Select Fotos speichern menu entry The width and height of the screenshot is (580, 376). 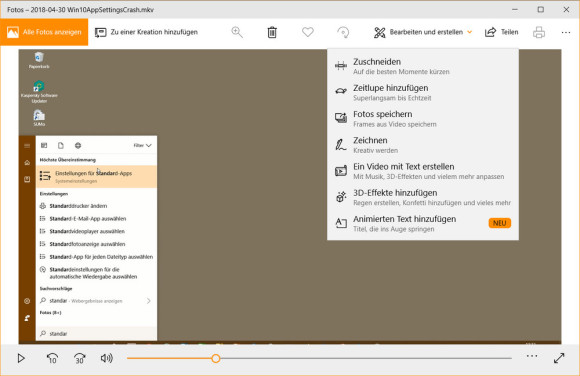click(423, 119)
